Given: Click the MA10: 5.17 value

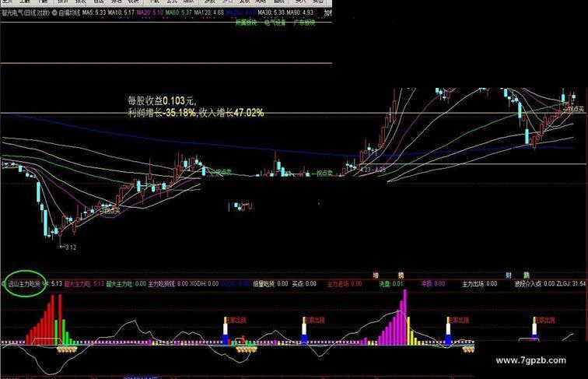Looking at the screenshot, I should click(121, 12).
